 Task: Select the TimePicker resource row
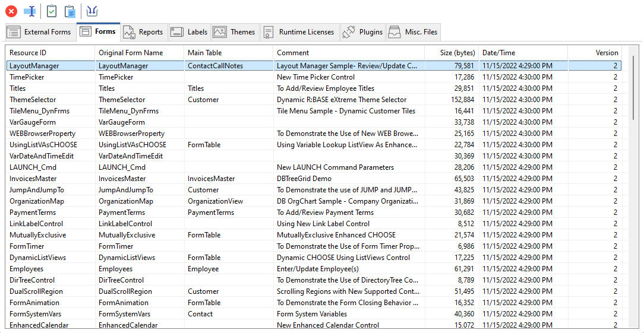click(314, 77)
